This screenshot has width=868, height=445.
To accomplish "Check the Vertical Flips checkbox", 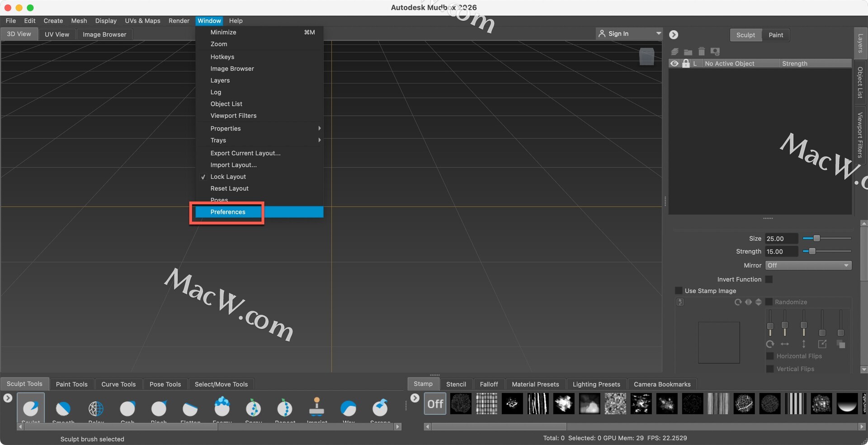I will (x=770, y=369).
